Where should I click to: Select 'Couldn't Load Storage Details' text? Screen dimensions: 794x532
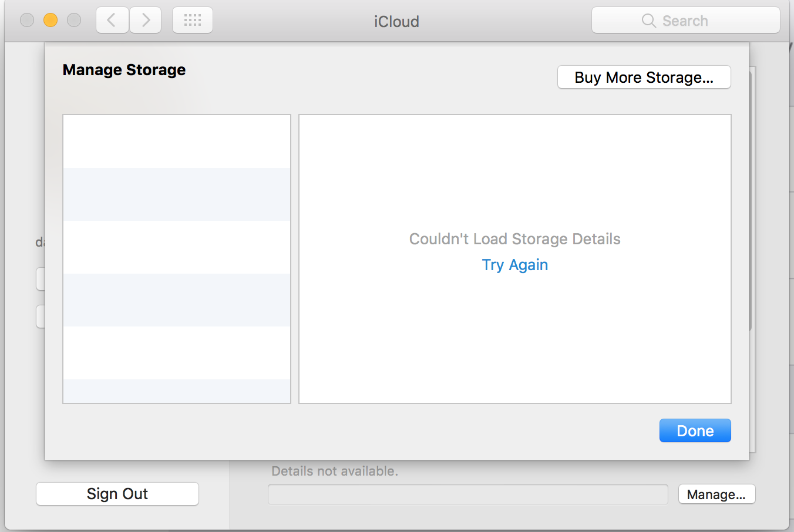[515, 239]
